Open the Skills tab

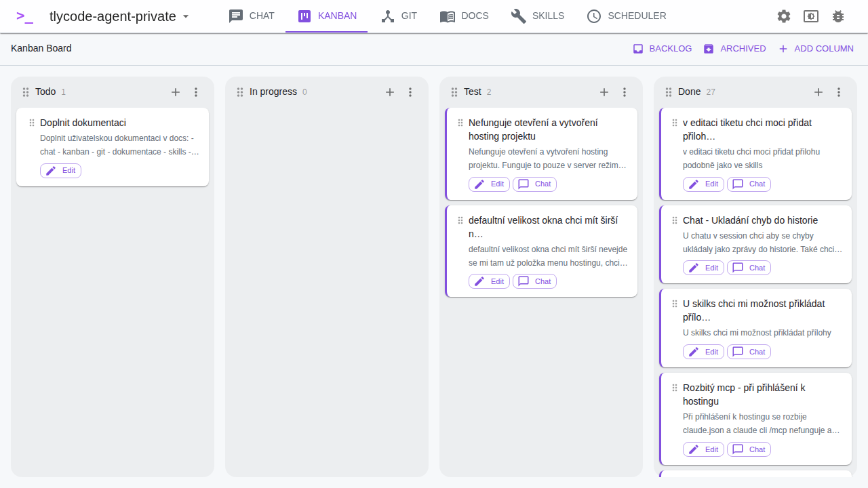click(537, 16)
